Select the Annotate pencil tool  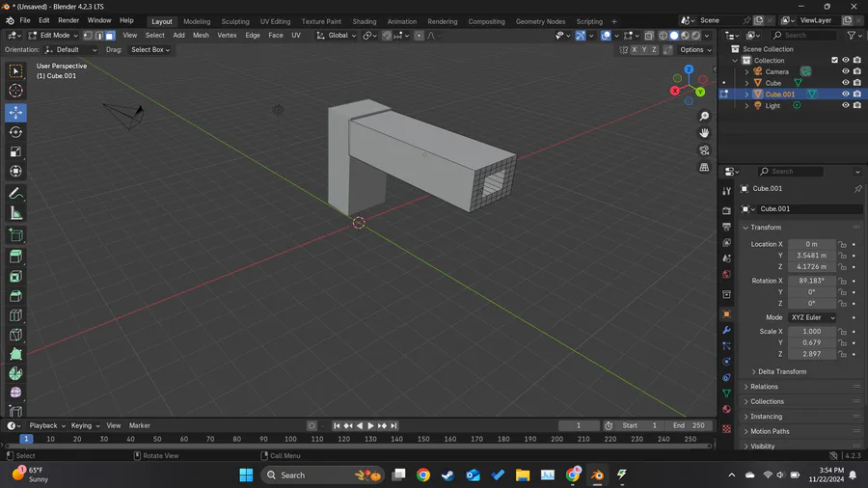pos(15,194)
